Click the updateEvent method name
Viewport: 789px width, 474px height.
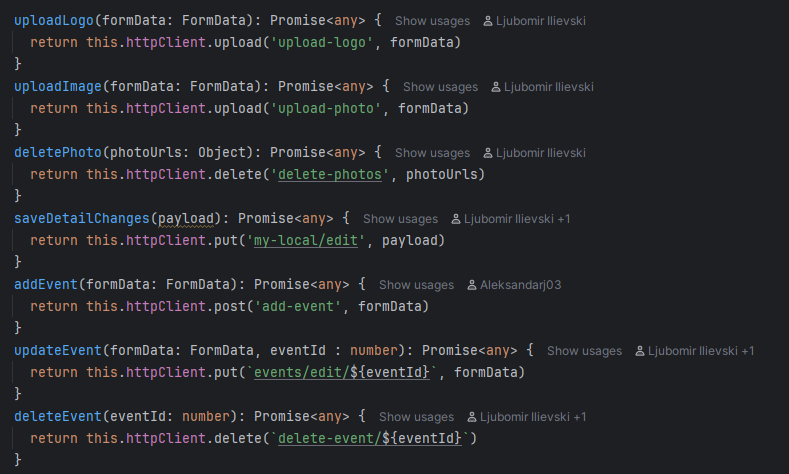58,350
